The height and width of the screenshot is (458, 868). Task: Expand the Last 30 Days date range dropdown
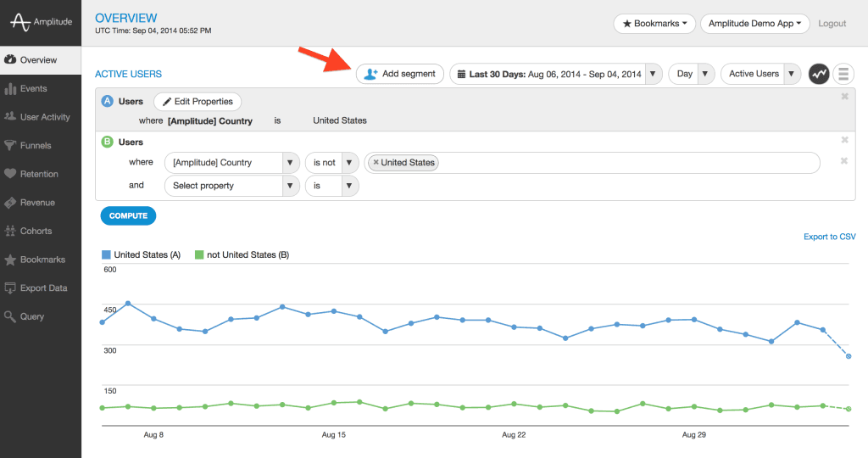(x=556, y=74)
